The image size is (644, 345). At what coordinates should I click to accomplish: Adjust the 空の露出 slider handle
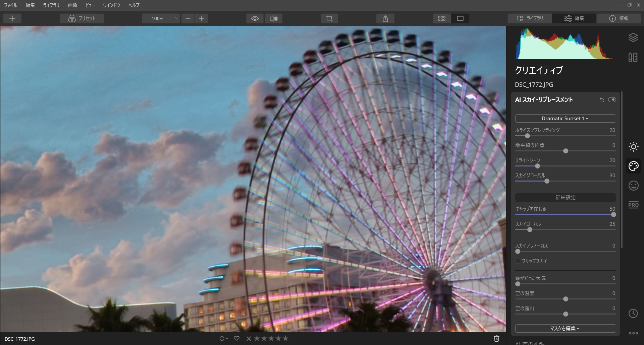point(566,314)
